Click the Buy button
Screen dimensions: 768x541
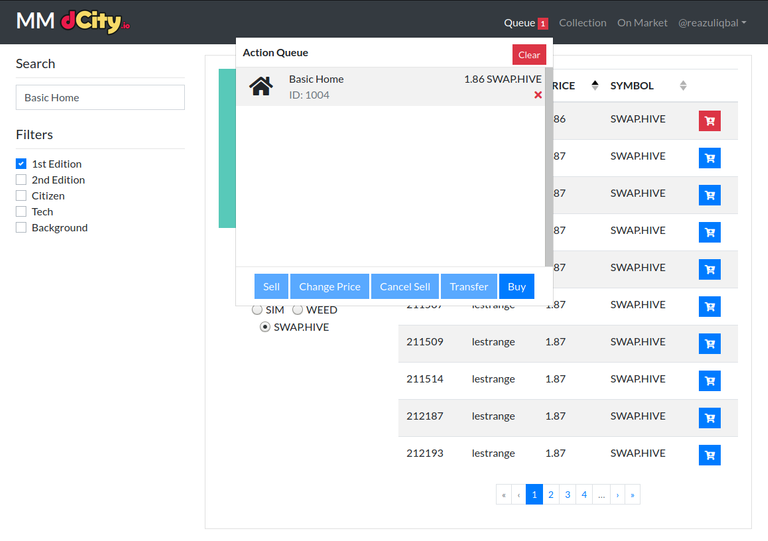tap(517, 286)
